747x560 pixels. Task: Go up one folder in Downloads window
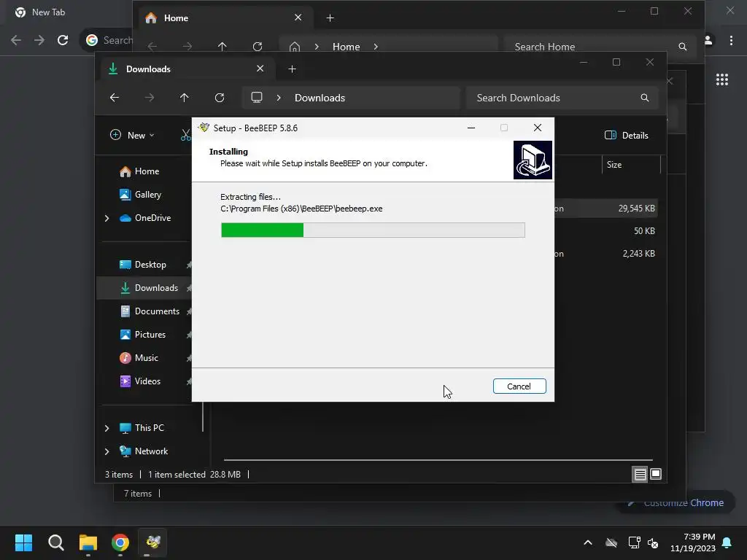(185, 98)
